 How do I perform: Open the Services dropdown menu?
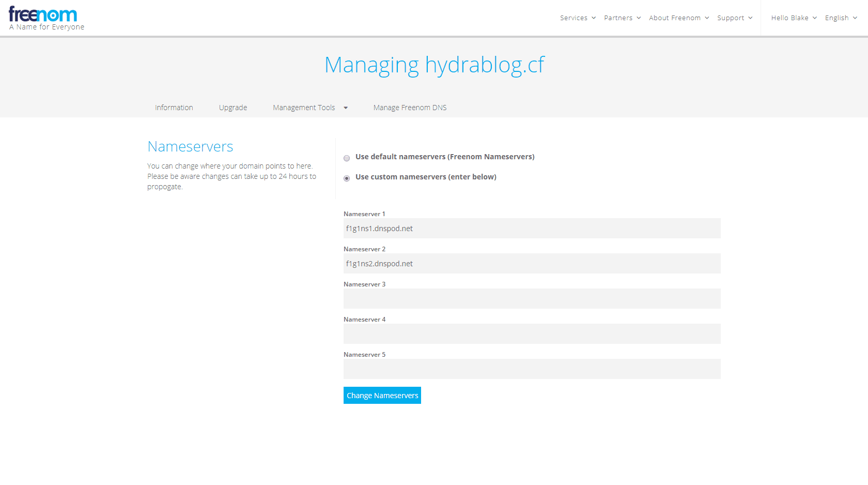[x=578, y=18]
